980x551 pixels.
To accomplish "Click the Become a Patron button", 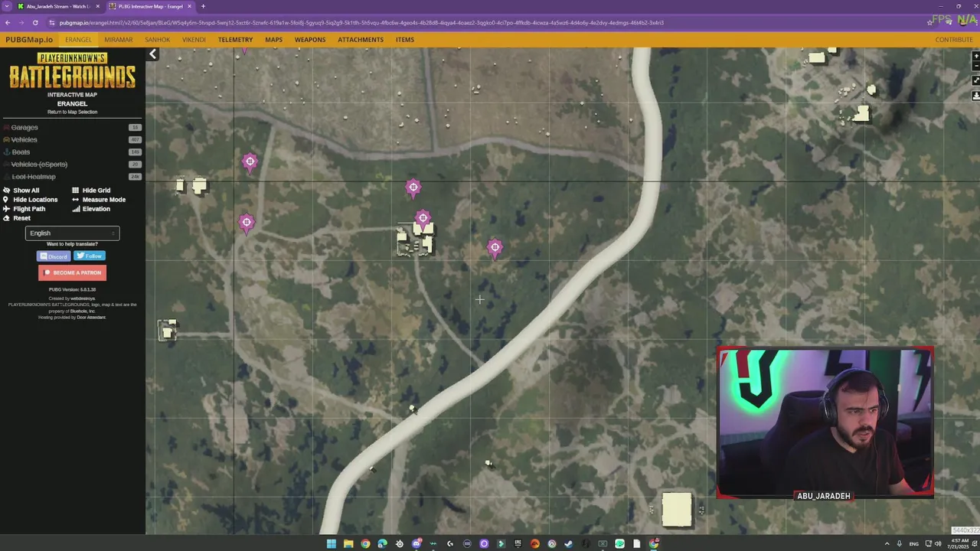I will pos(73,272).
